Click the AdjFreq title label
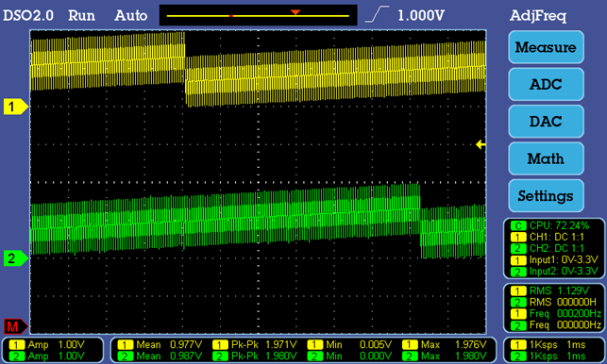The image size is (607, 364). pos(538,16)
